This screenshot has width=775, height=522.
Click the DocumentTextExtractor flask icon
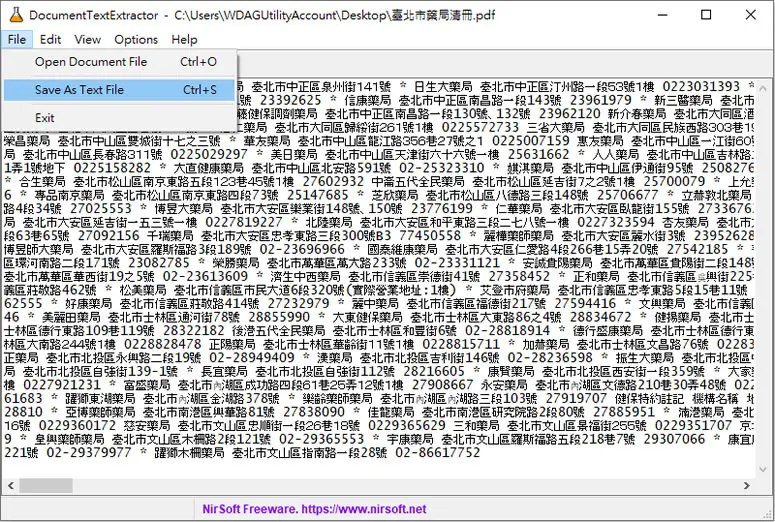coord(16,15)
